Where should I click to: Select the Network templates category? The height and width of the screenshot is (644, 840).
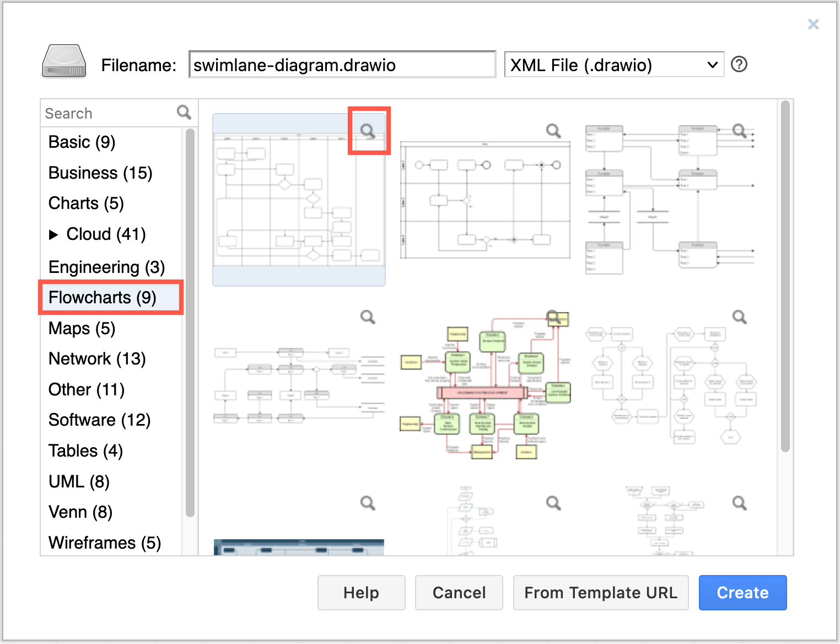point(96,358)
